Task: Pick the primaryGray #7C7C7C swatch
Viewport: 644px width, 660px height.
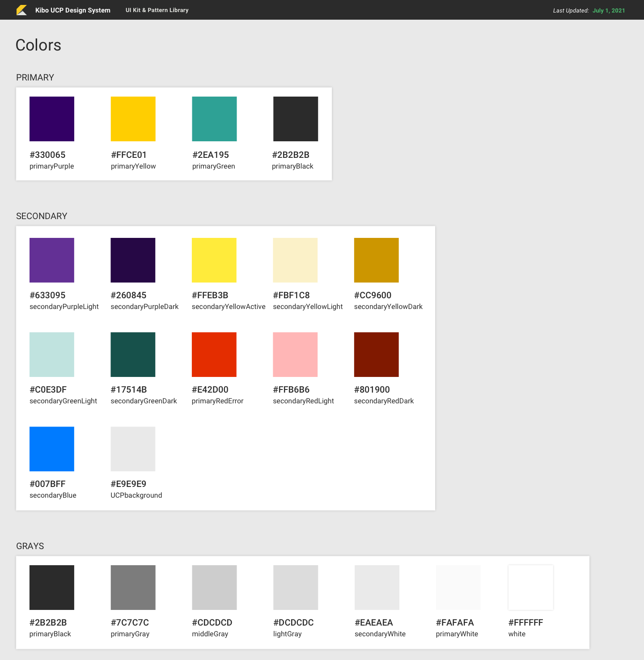Action: point(133,588)
